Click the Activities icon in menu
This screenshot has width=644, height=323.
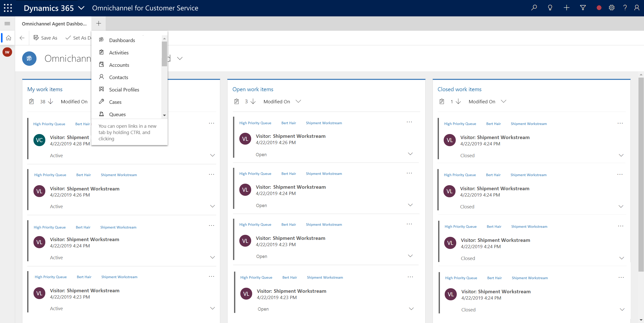pos(101,52)
